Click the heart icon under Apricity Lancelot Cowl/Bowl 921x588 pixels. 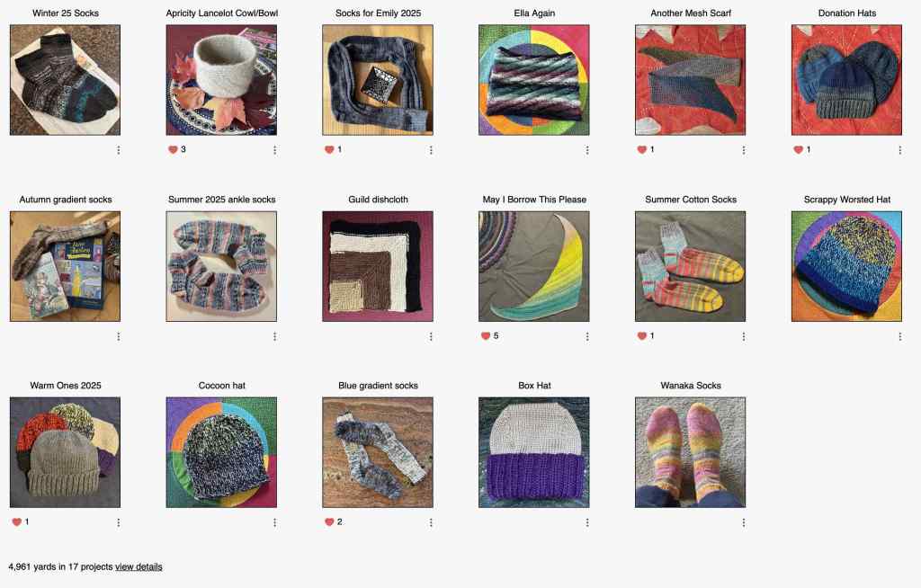(173, 150)
